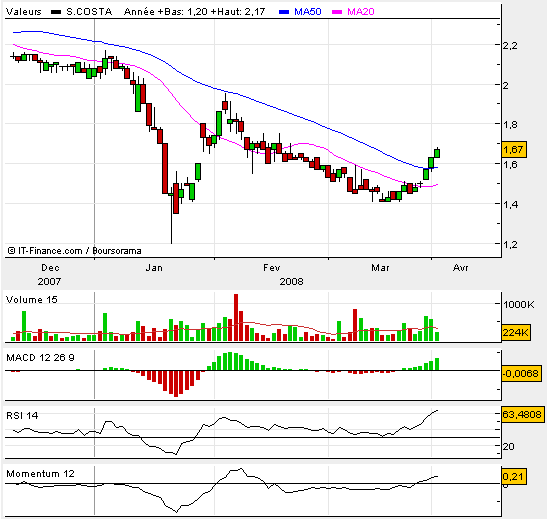Click the 1,2 price axis label

point(510,244)
